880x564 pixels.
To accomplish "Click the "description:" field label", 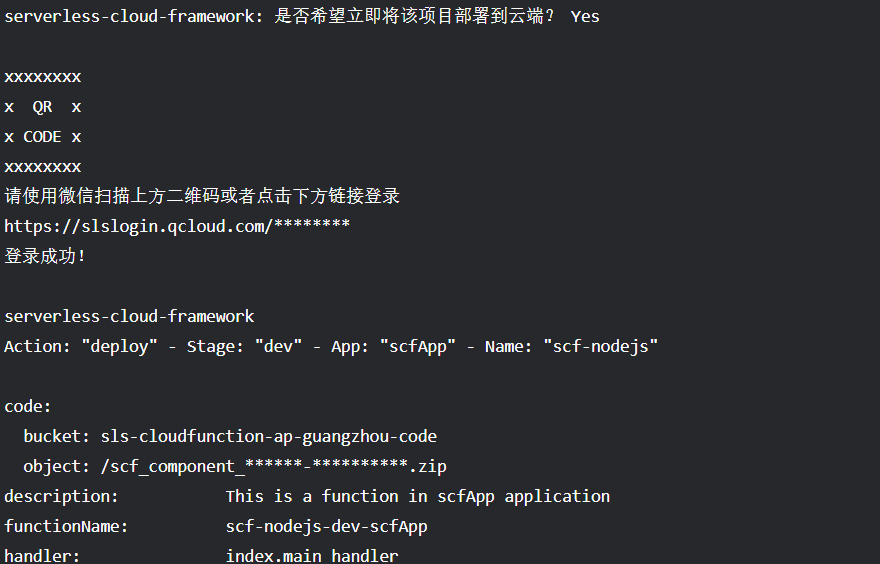I will tap(61, 496).
